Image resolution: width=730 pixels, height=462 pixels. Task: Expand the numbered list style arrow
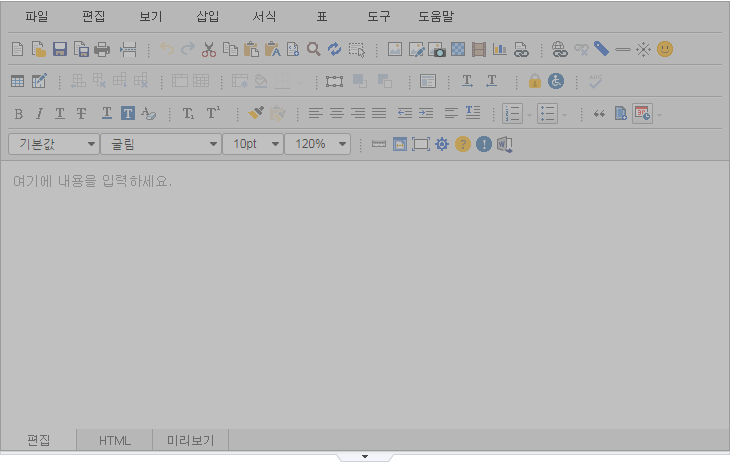tap(529, 115)
